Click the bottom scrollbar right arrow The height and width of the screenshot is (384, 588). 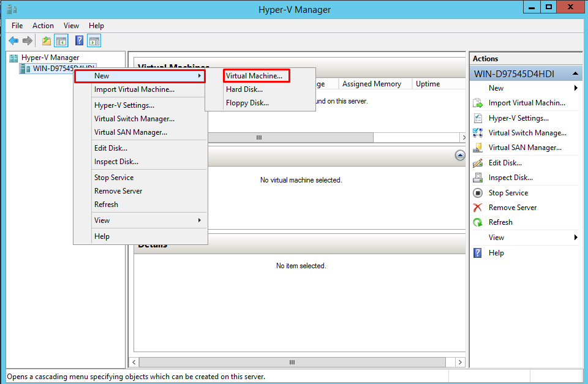[460, 362]
